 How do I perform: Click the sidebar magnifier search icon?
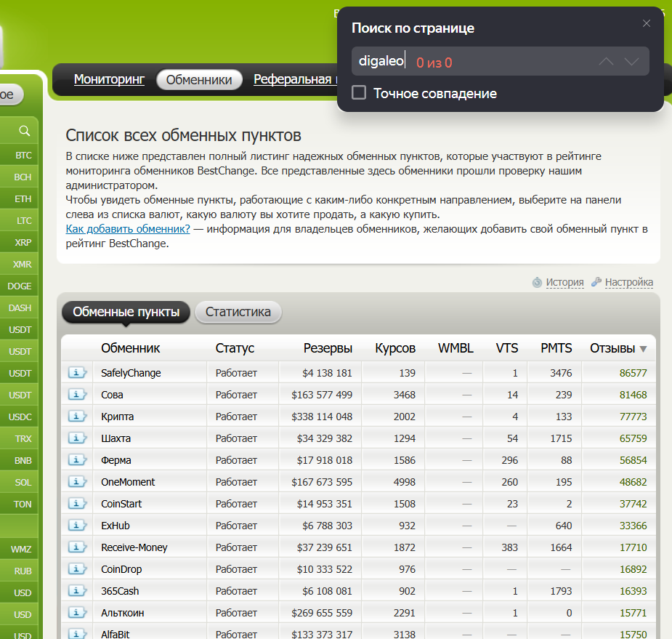[x=25, y=131]
